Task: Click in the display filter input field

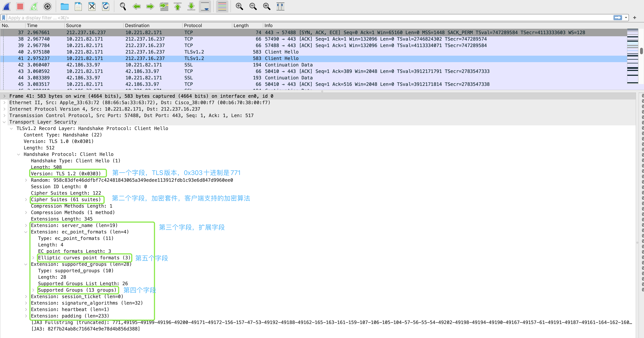Action: 300,18
